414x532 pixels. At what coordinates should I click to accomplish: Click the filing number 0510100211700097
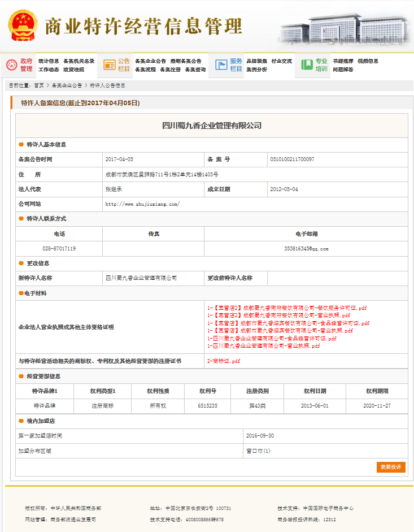click(x=292, y=159)
